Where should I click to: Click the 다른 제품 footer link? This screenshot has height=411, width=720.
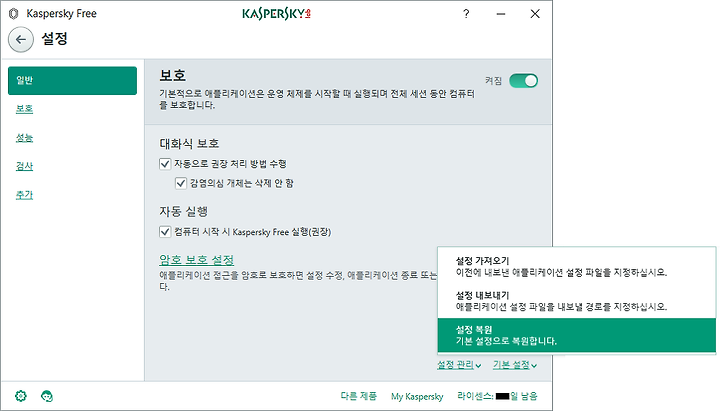coord(359,396)
